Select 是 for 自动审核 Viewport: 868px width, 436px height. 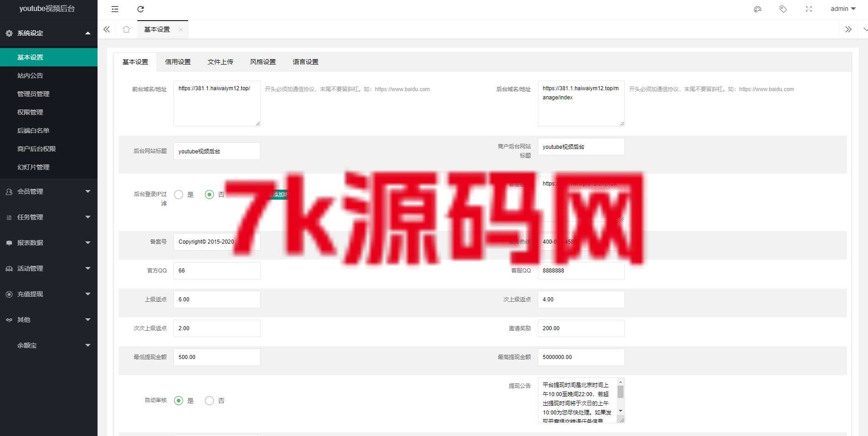pyautogui.click(x=179, y=401)
